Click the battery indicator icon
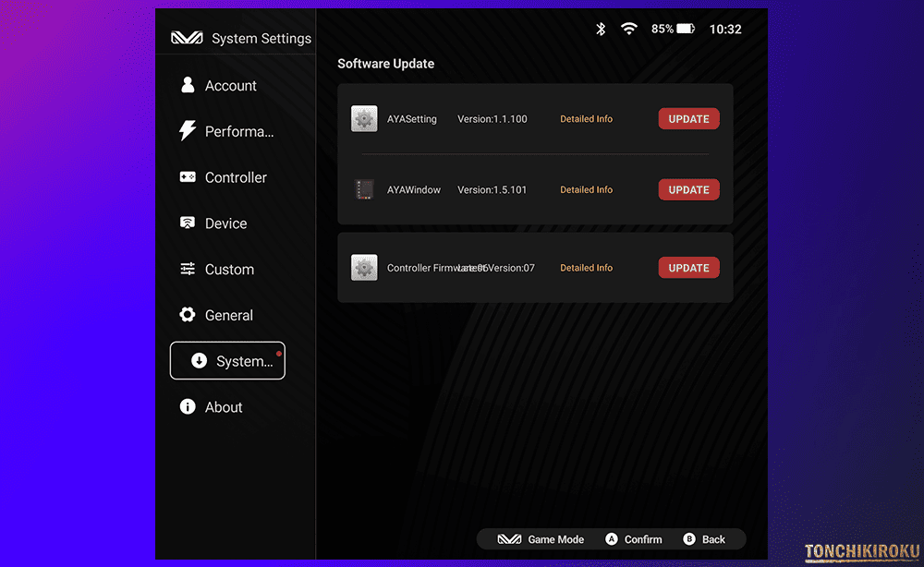This screenshot has height=567, width=924. click(x=685, y=30)
